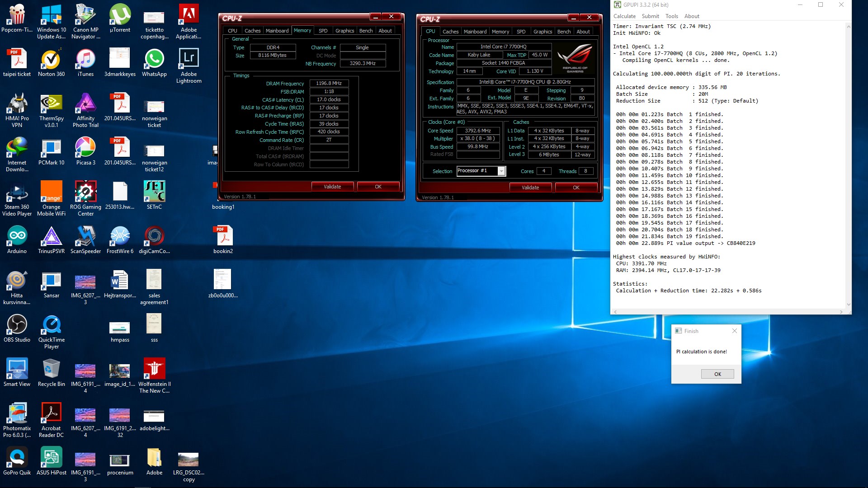This screenshot has height=488, width=868.
Task: Open the Arduino desktop shortcut
Action: (17, 240)
